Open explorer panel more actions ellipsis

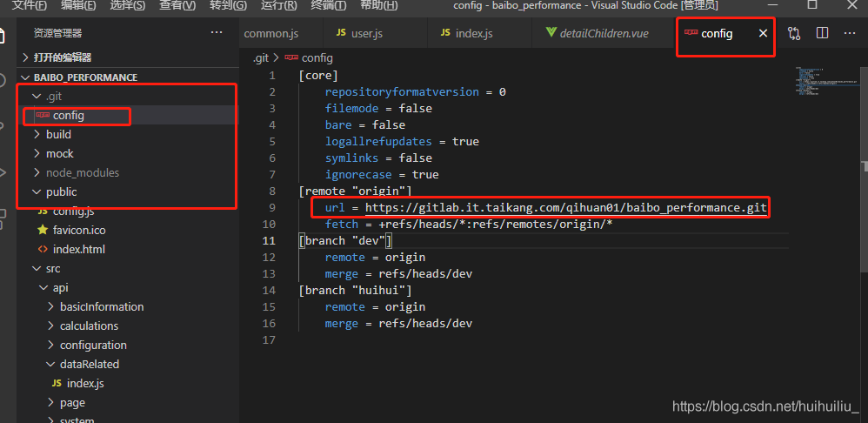point(217,33)
